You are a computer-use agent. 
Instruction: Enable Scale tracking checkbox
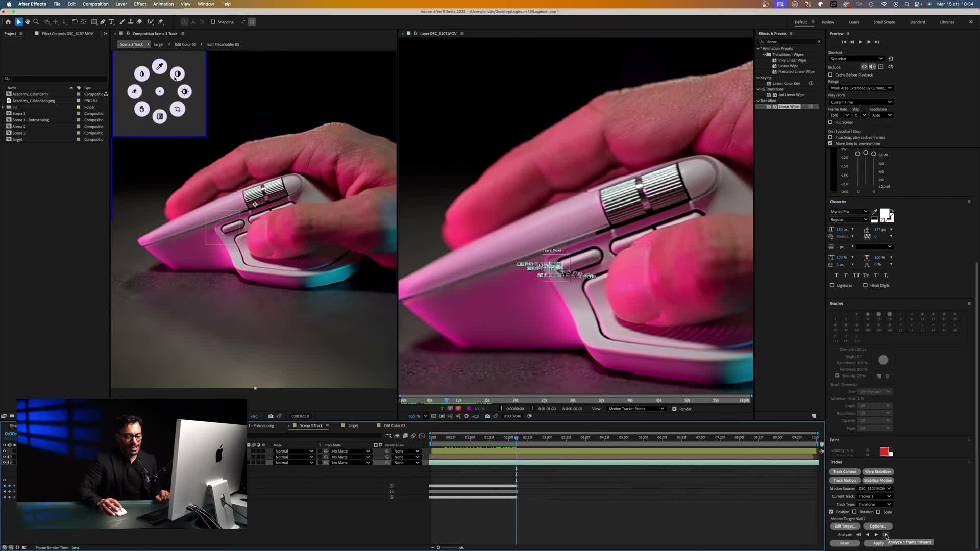878,512
